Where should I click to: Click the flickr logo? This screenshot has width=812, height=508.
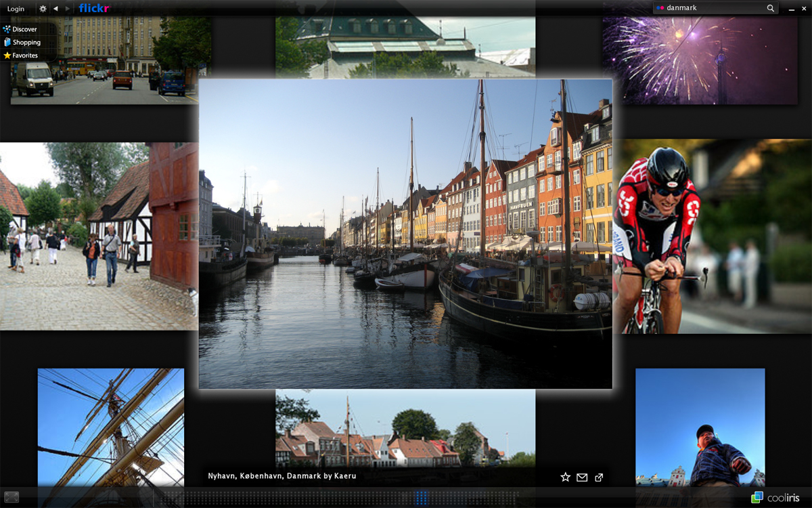coord(93,9)
